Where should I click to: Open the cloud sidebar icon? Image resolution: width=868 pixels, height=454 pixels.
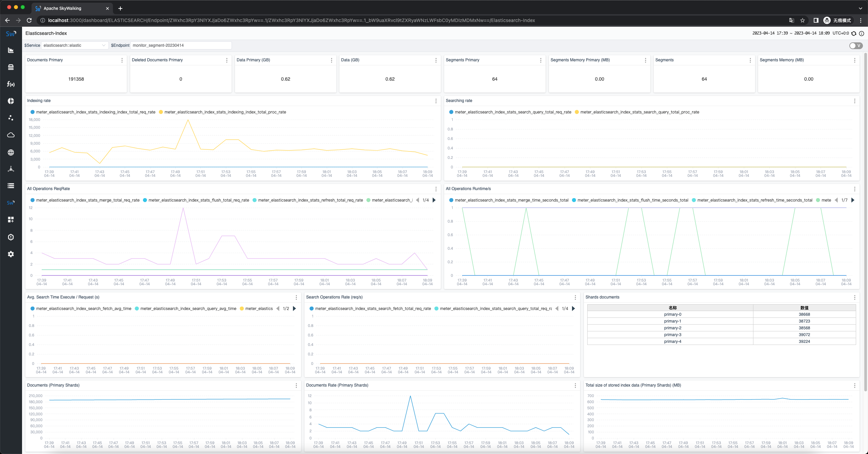11,135
